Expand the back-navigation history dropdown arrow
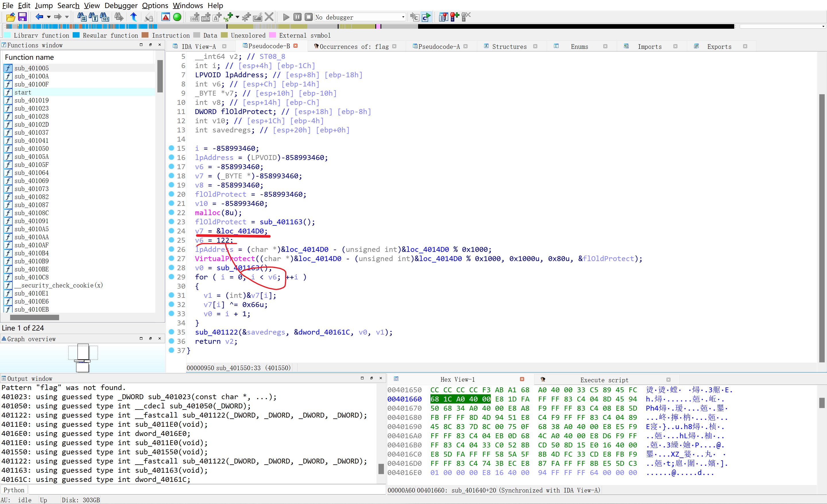 (49, 17)
